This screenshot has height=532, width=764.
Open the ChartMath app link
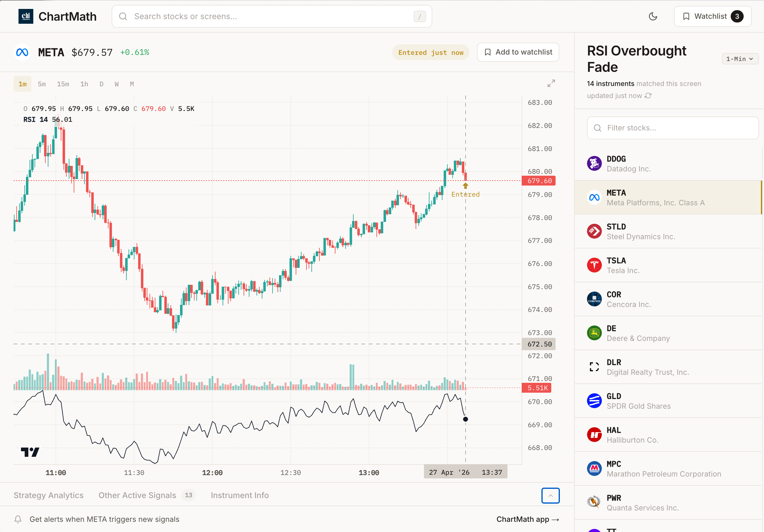528,519
